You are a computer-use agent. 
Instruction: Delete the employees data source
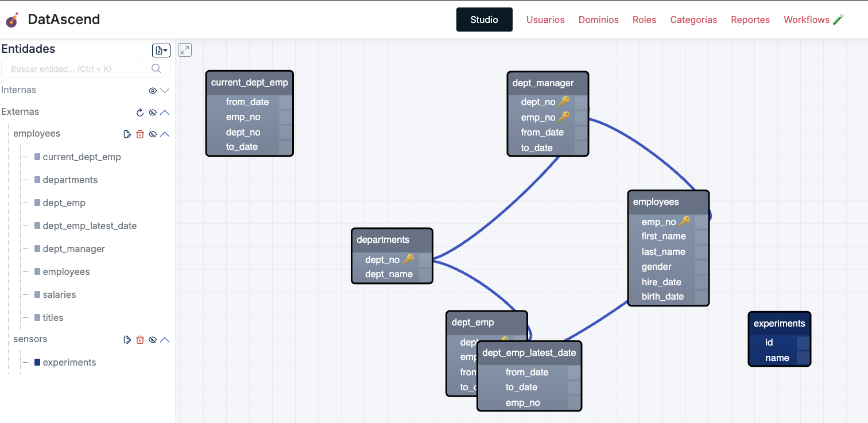pyautogui.click(x=140, y=134)
